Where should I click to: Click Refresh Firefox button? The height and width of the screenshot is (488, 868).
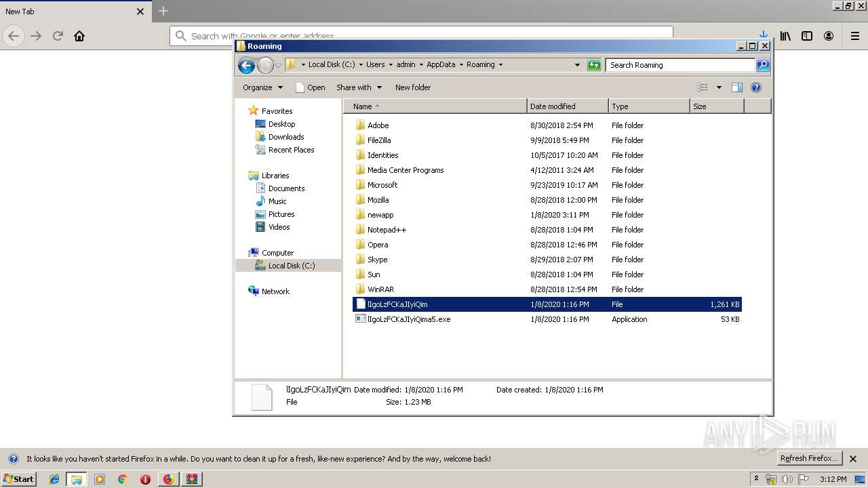tap(810, 458)
